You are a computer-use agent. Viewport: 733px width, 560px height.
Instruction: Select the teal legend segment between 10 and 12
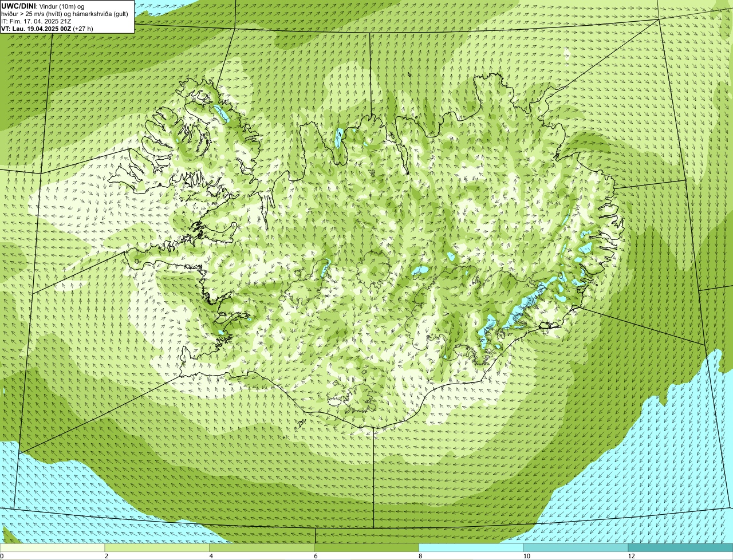[x=576, y=548]
